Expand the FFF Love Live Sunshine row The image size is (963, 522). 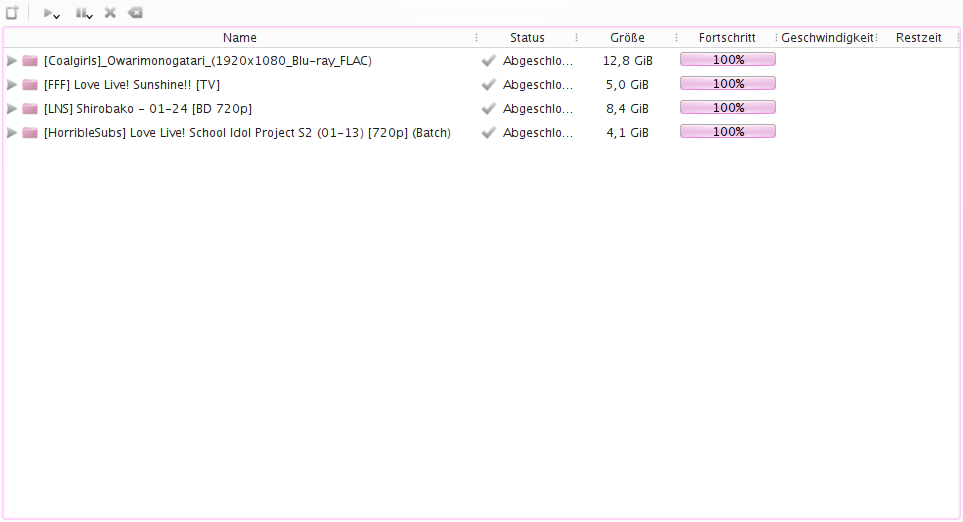12,85
